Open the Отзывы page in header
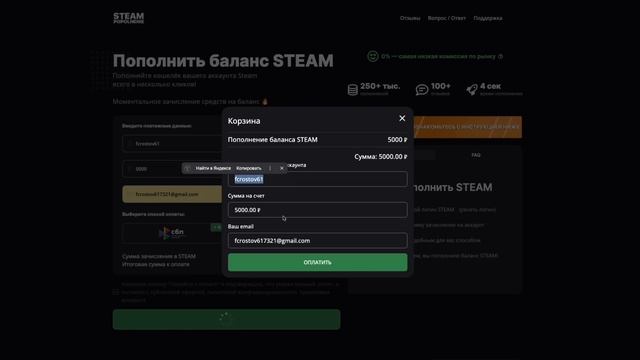Viewport: 640px width, 360px height. pos(410,18)
